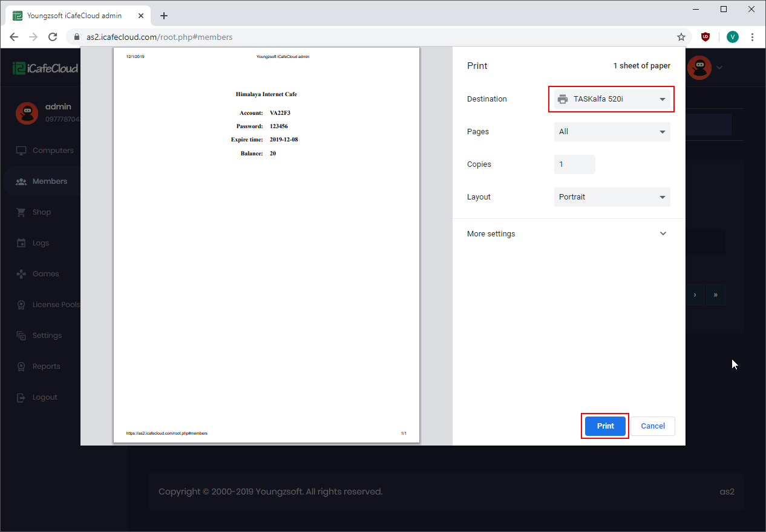
Task: Click the Copies number field
Action: tap(574, 164)
